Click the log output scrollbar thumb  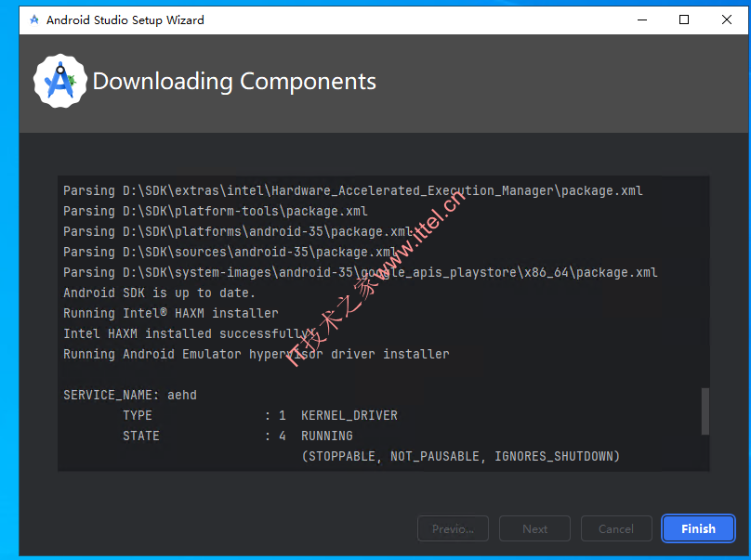point(705,411)
